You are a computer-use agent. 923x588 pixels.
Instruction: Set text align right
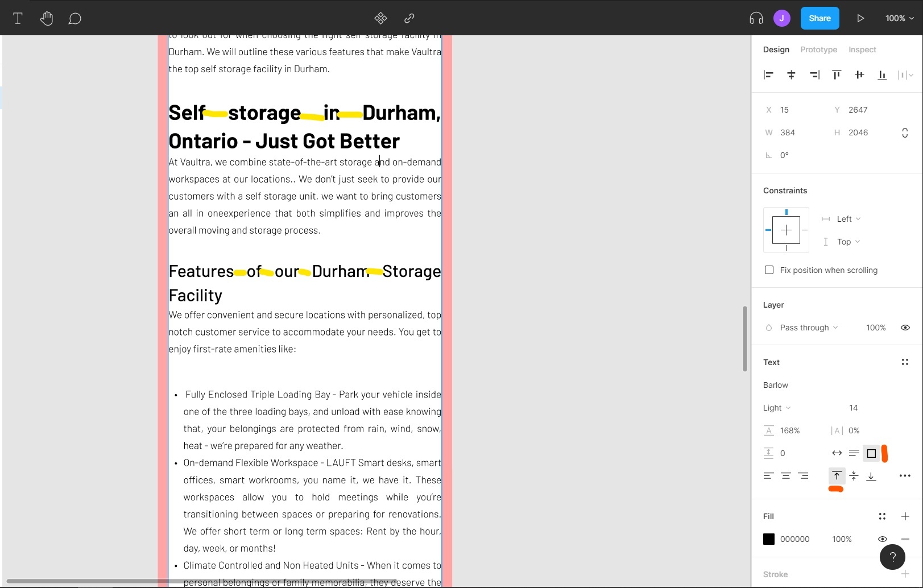803,476
